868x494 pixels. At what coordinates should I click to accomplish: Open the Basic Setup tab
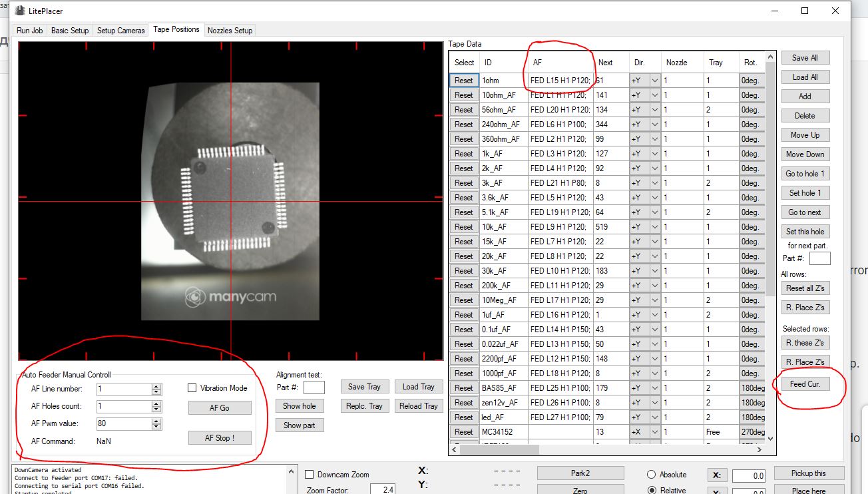coord(70,31)
